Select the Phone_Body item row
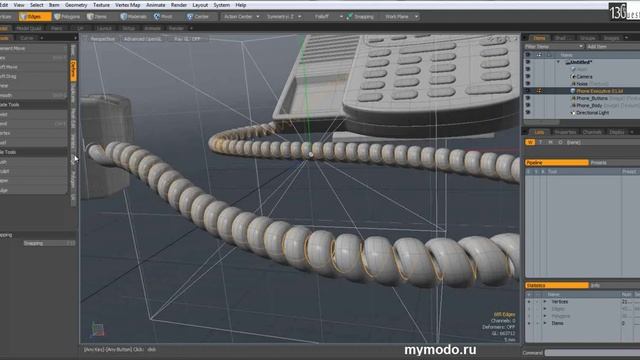Image resolution: width=640 pixels, height=360 pixels. point(582,105)
